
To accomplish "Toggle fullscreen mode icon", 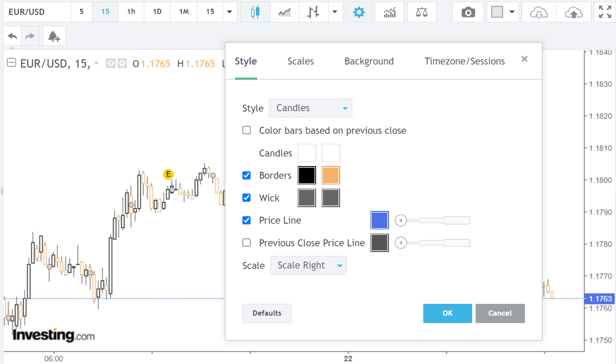I will click(605, 12).
